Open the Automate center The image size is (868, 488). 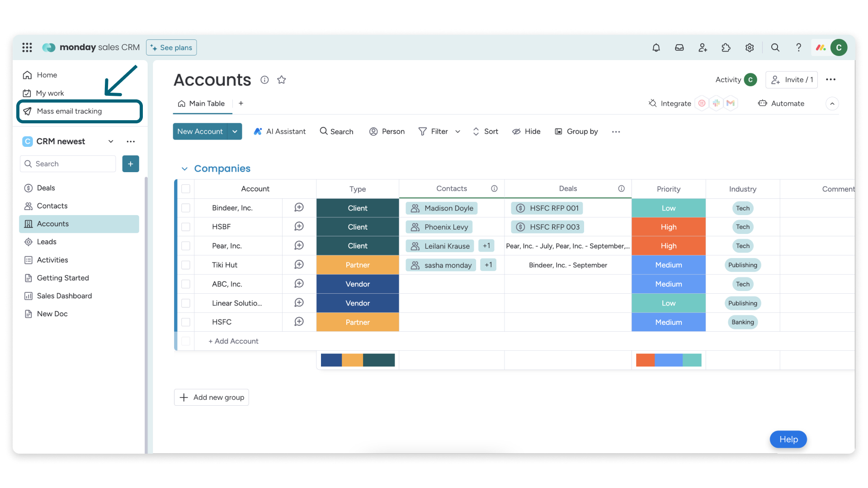[781, 103]
